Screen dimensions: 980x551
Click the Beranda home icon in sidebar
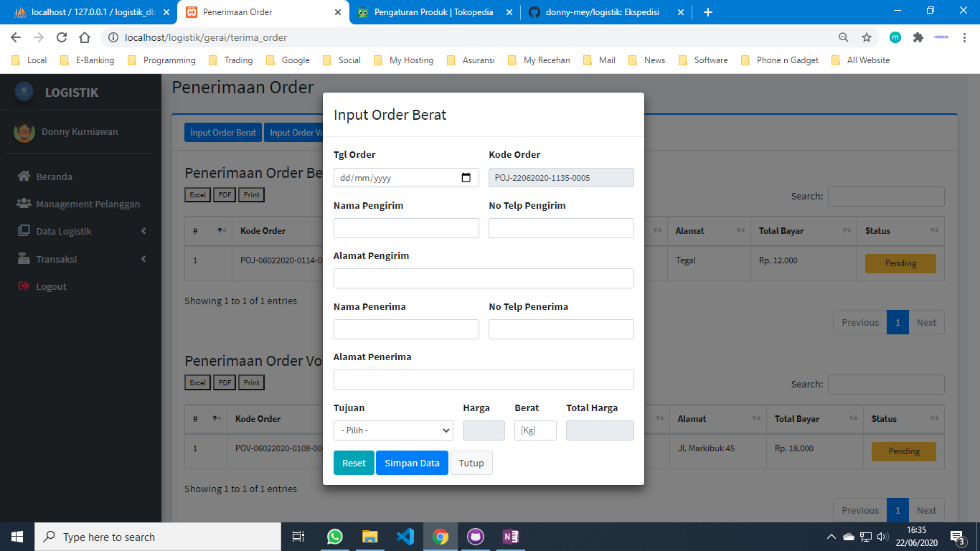coord(24,176)
